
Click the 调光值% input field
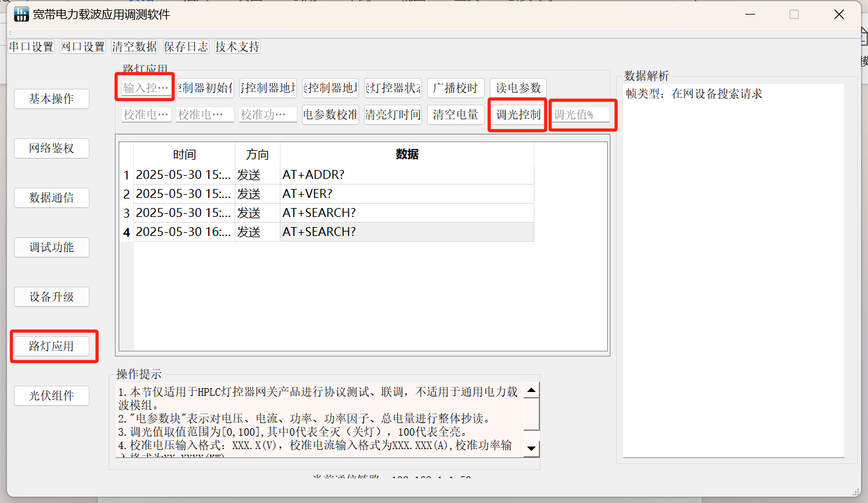581,114
